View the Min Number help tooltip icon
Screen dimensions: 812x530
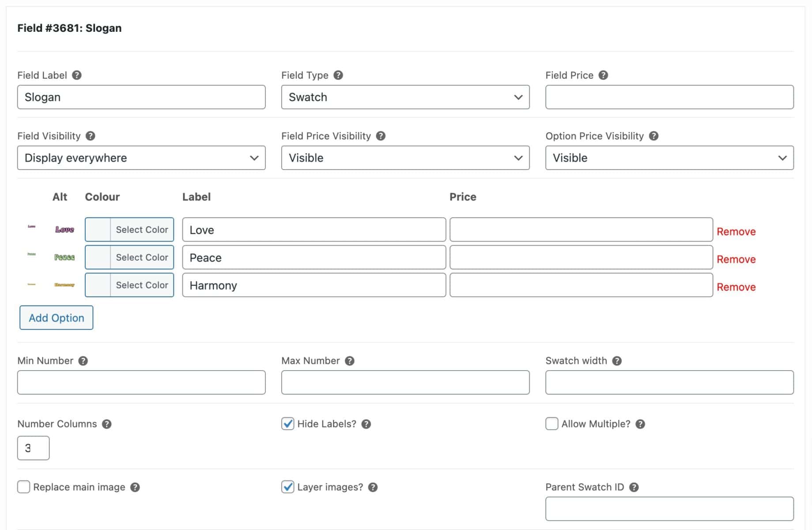[x=83, y=361]
